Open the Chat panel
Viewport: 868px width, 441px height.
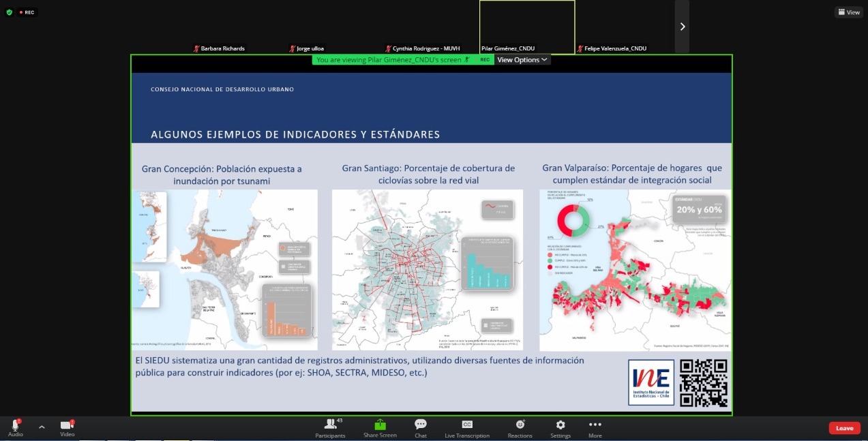tap(421, 428)
